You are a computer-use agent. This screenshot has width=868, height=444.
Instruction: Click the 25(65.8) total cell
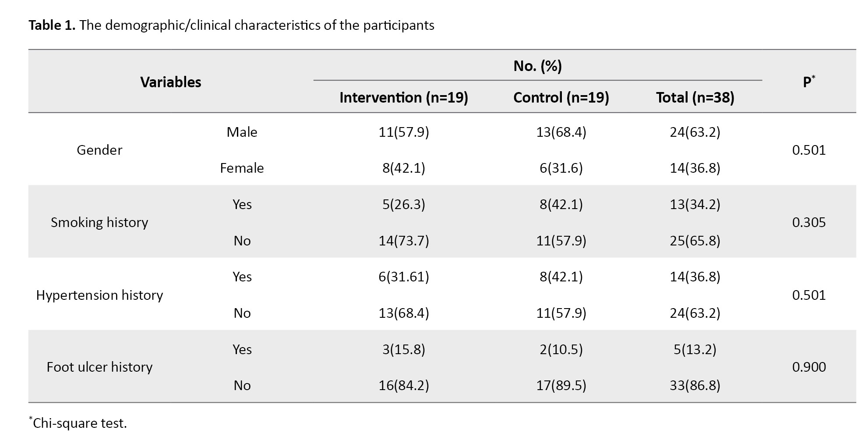695,241
